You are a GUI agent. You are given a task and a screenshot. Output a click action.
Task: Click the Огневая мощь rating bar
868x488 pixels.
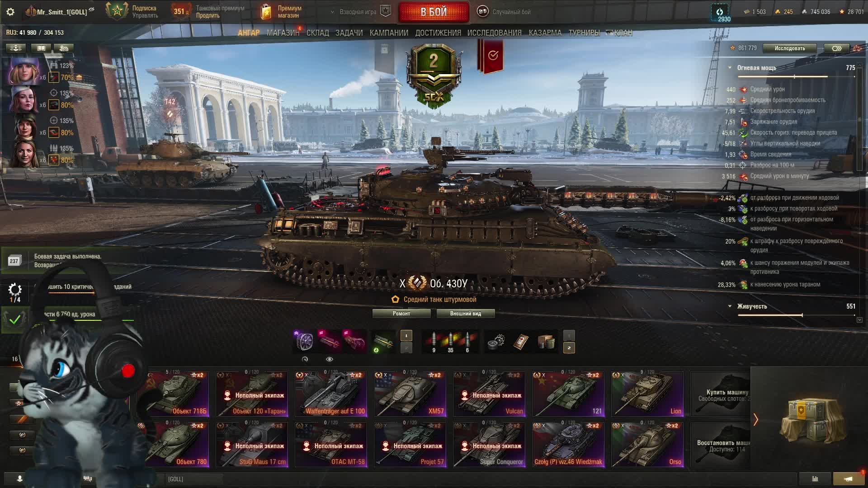point(796,77)
